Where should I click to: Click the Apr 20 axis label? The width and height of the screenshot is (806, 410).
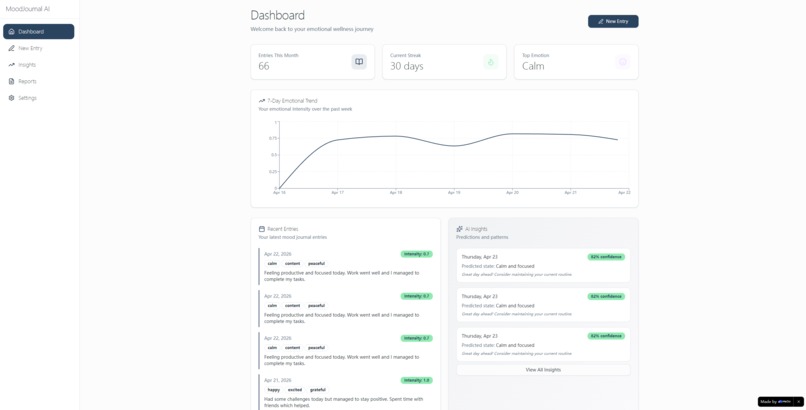click(512, 193)
